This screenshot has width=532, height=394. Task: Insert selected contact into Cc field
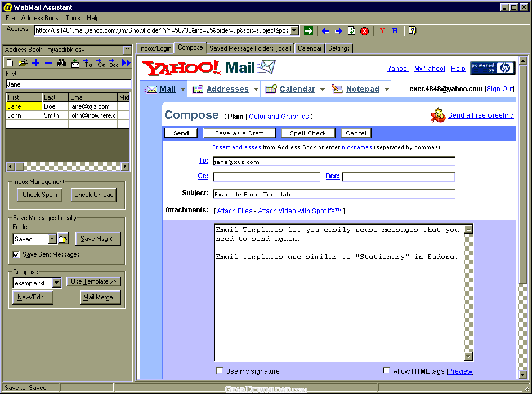(x=101, y=63)
